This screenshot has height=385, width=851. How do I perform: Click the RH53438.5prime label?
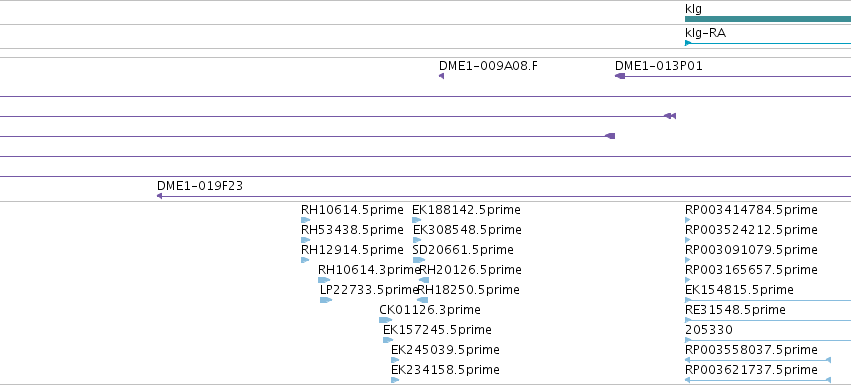(352, 230)
